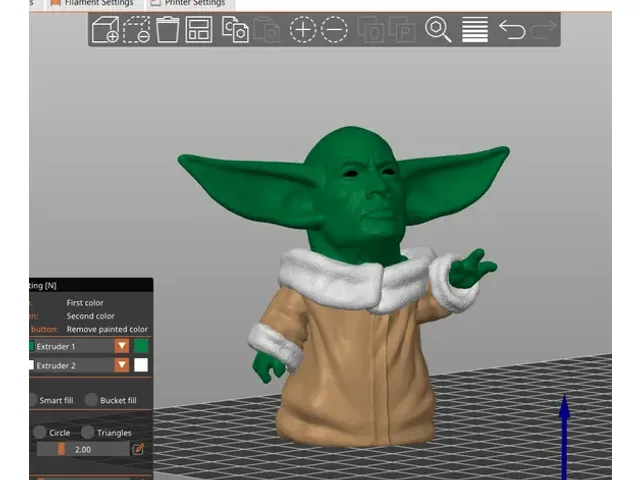
Task: Click the edit icon beside brush size
Action: tap(138, 449)
